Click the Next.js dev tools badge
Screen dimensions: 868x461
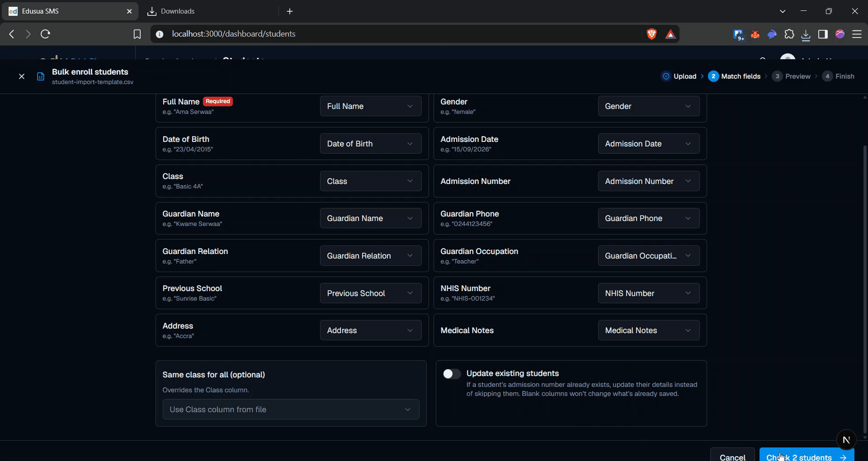coord(846,439)
